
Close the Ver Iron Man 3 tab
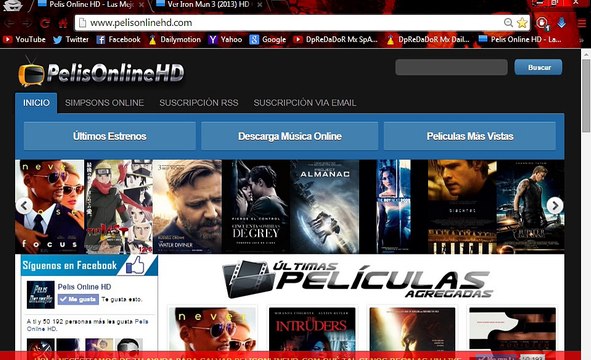pos(260,5)
